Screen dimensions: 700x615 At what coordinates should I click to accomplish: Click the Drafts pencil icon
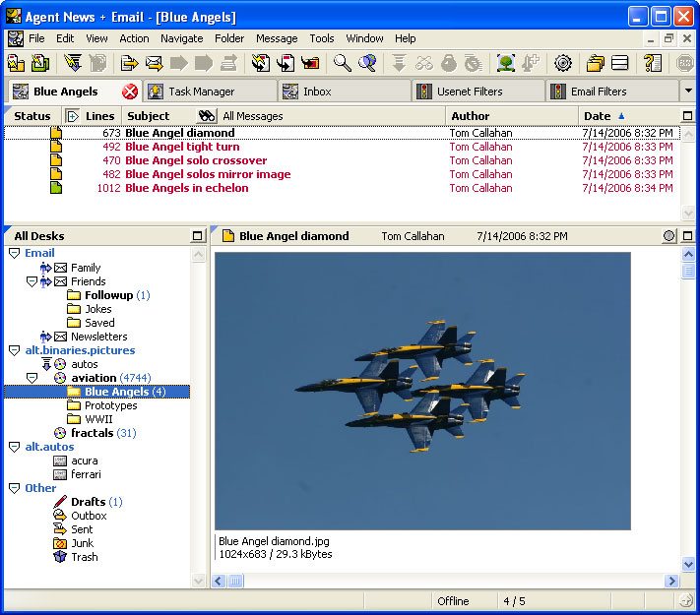[60, 502]
